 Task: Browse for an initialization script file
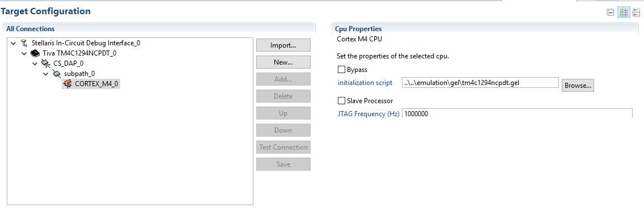(x=578, y=86)
